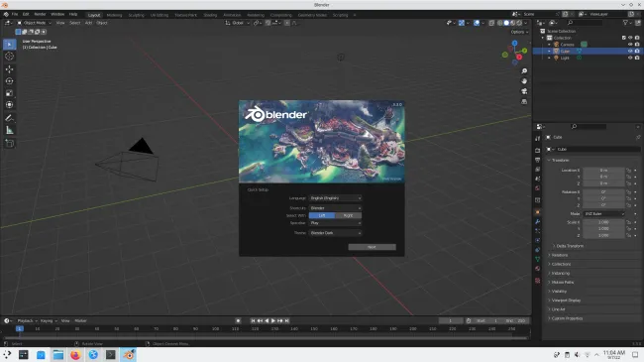Open rotation Mode XYZ Euler dropdown
This screenshot has width=644, height=362.
pyautogui.click(x=603, y=214)
